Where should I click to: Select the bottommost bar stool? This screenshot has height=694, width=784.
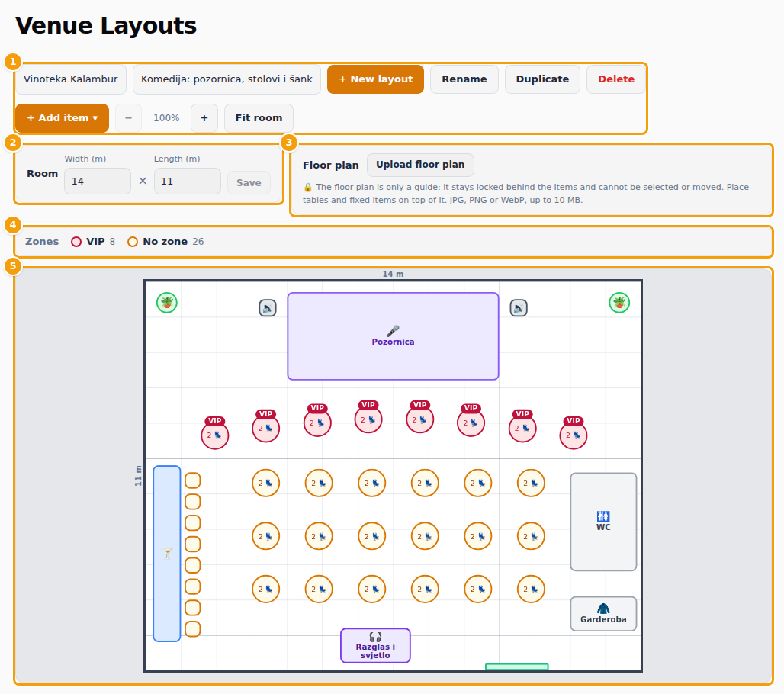[x=193, y=629]
